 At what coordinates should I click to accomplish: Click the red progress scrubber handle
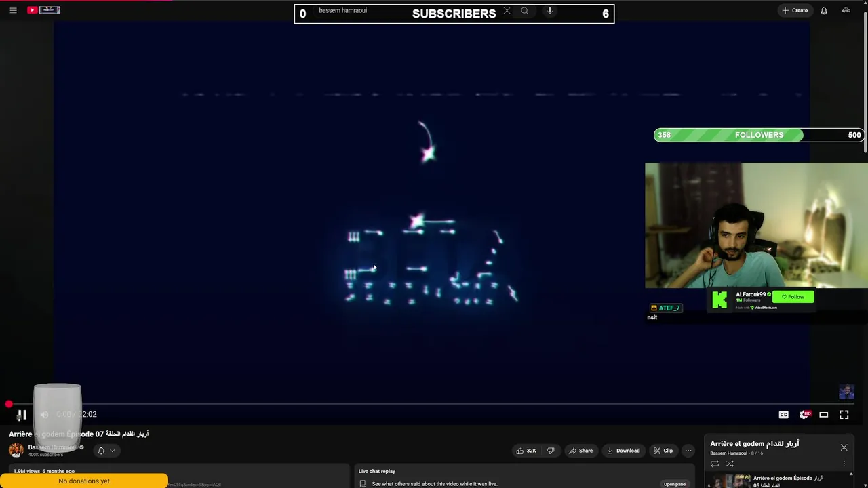pyautogui.click(x=9, y=404)
